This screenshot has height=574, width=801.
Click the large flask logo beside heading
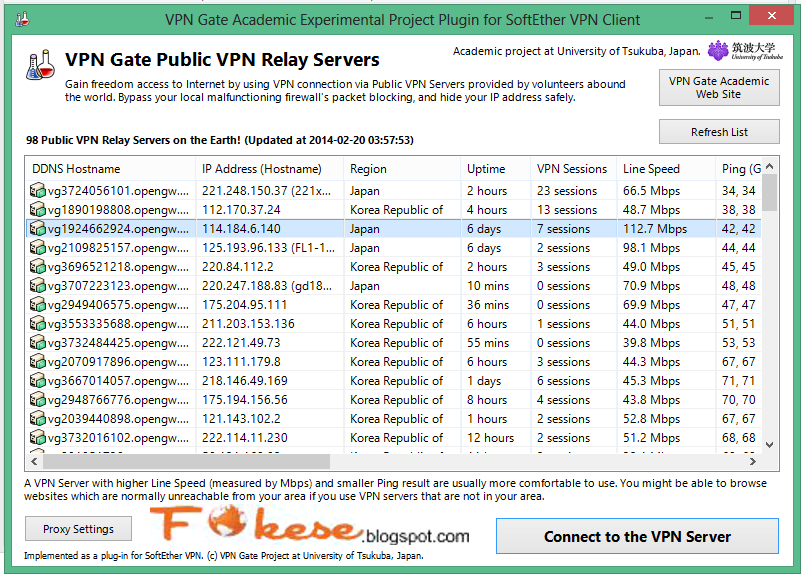40,64
